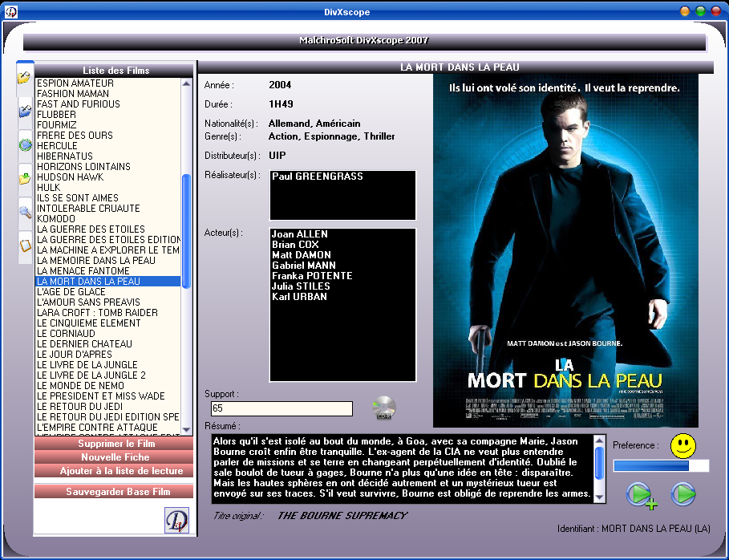729x560 pixels.
Task: Open the folder with green arrow tab
Action: 25,179
